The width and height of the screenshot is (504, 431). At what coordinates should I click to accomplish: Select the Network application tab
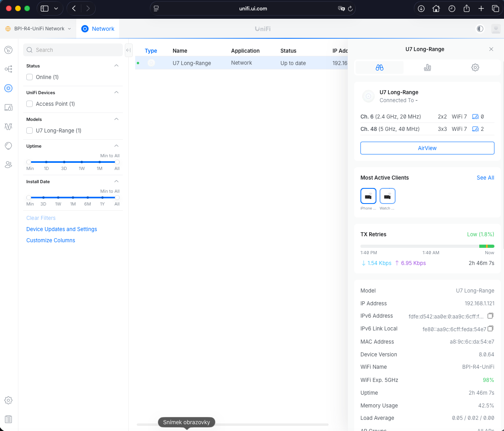[x=98, y=29]
